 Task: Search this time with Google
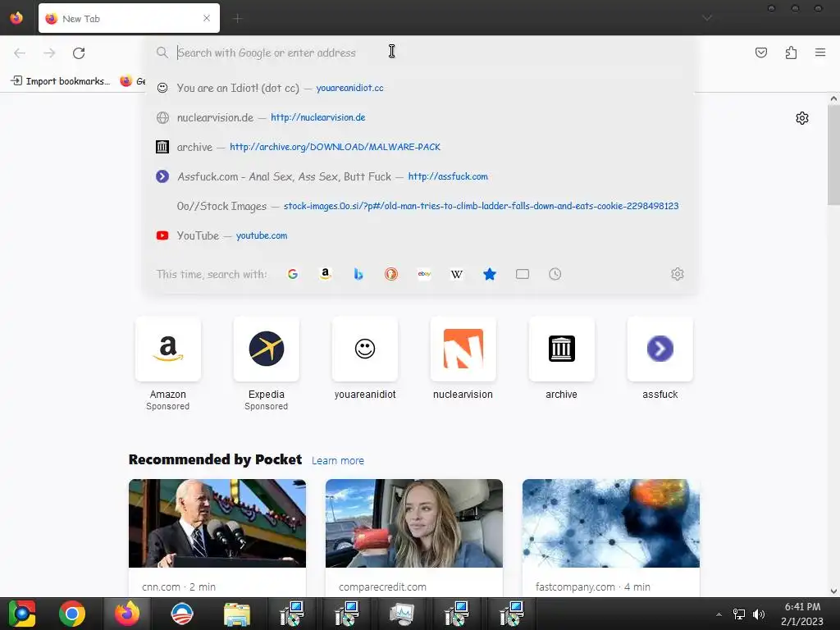coord(293,274)
